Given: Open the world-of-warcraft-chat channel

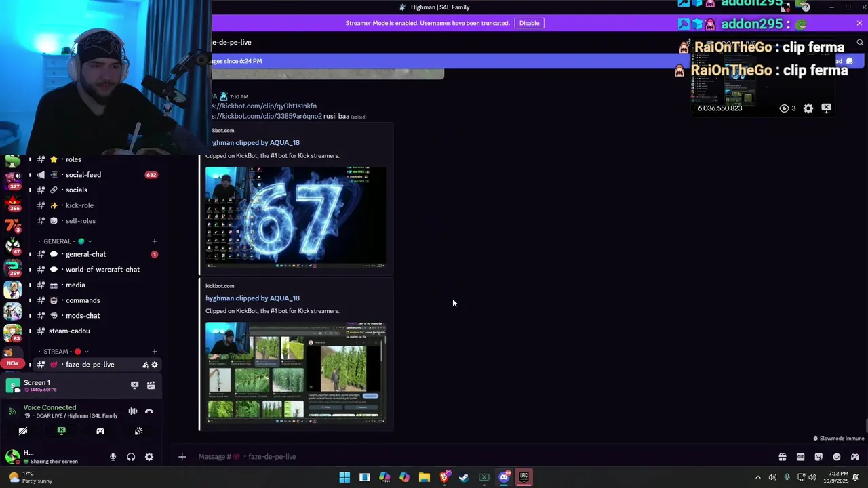Looking at the screenshot, I should tap(102, 270).
